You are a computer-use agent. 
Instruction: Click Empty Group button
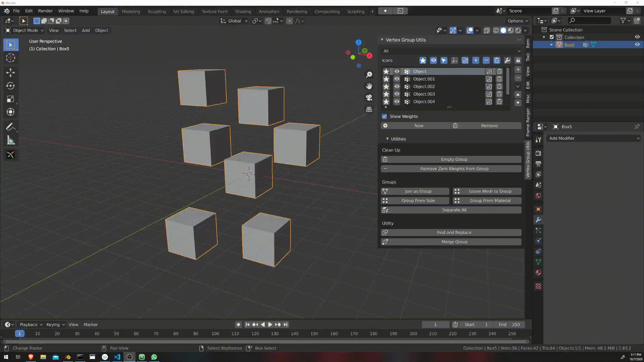451,160
